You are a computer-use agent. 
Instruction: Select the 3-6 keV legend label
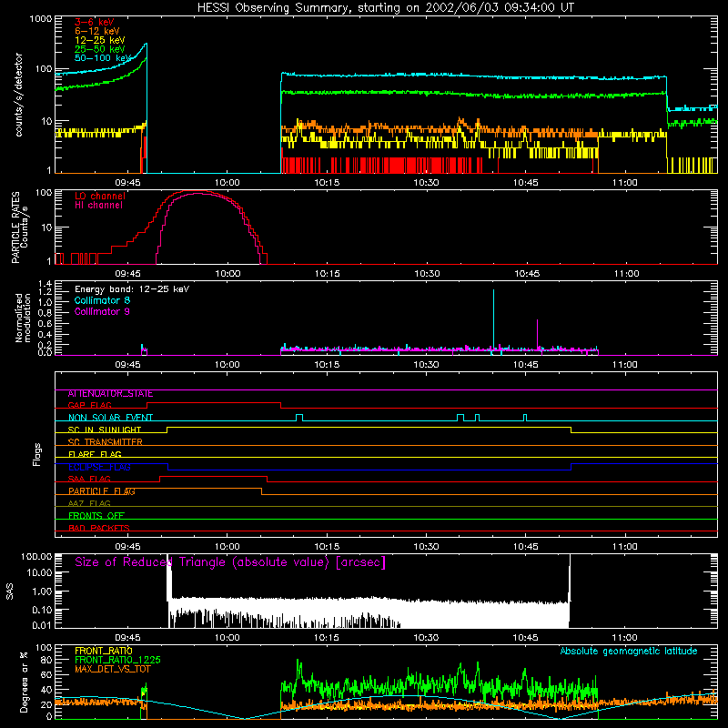pos(95,22)
